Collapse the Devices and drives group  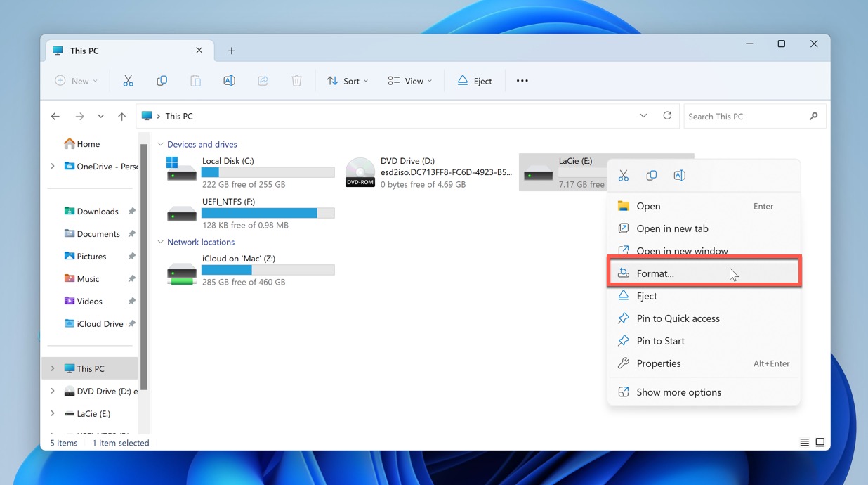click(161, 145)
